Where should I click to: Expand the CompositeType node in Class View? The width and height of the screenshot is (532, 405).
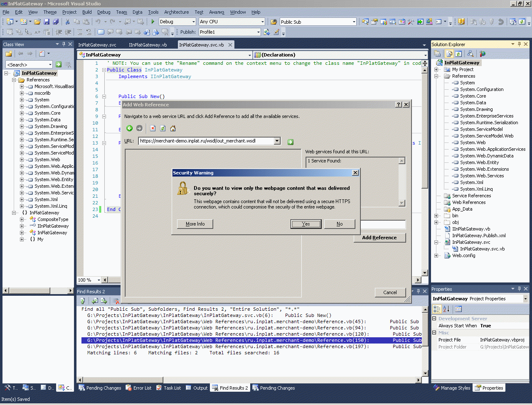(22, 219)
